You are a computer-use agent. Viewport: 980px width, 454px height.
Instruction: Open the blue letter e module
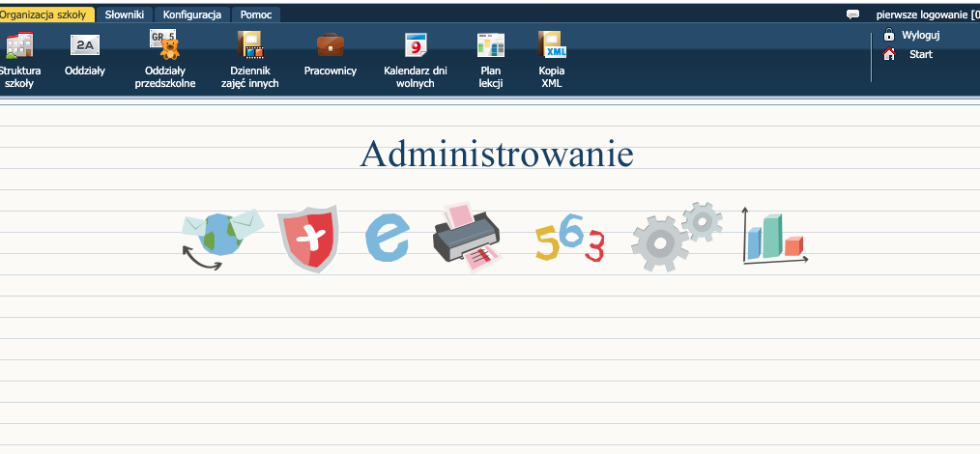(387, 239)
